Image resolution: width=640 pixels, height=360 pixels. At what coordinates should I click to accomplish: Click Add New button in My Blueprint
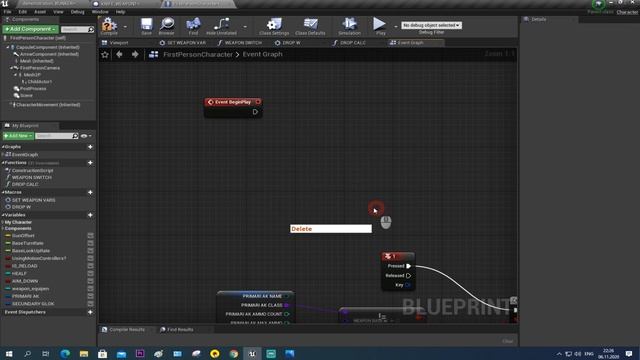click(18, 136)
